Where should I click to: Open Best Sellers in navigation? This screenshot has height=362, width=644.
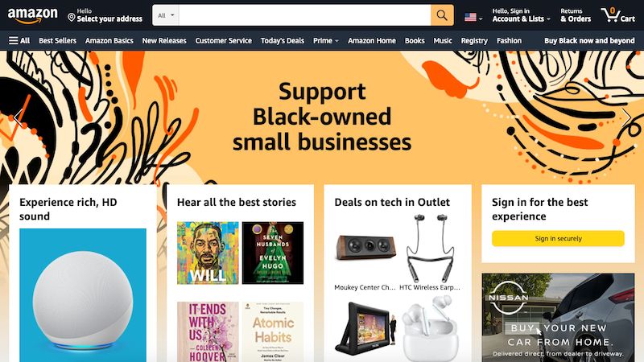coord(57,41)
